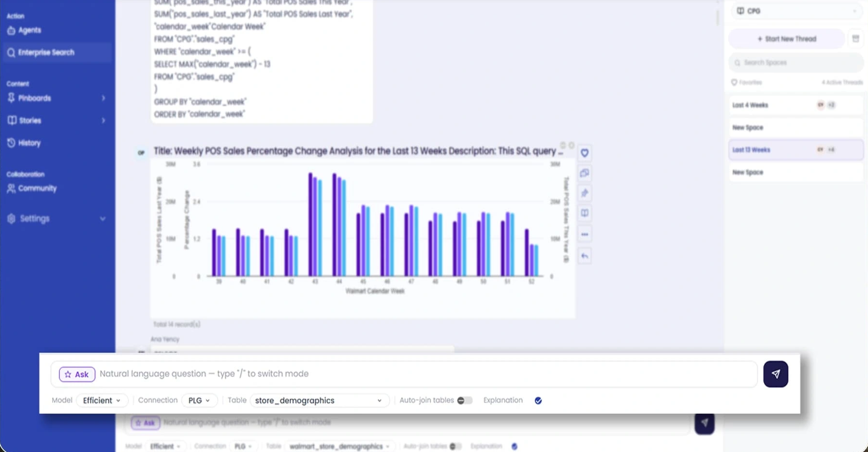Click the "Total 14 record(s)" text
This screenshot has height=452, width=868.
(x=177, y=324)
